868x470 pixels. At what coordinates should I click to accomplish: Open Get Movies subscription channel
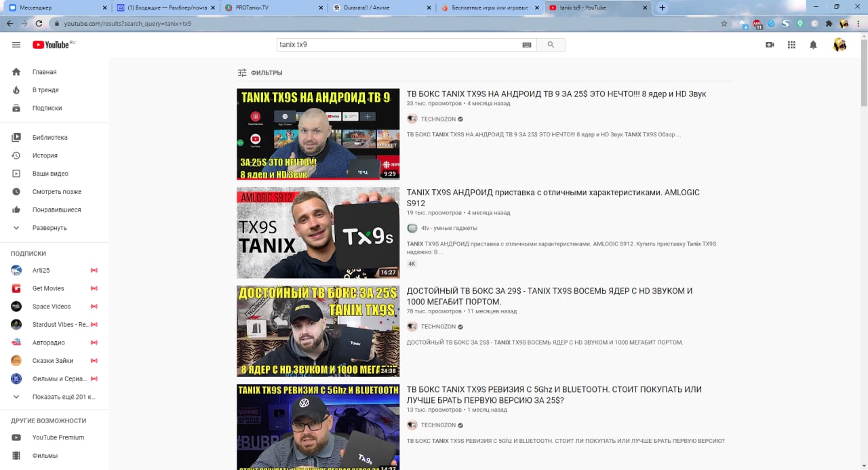pos(54,288)
